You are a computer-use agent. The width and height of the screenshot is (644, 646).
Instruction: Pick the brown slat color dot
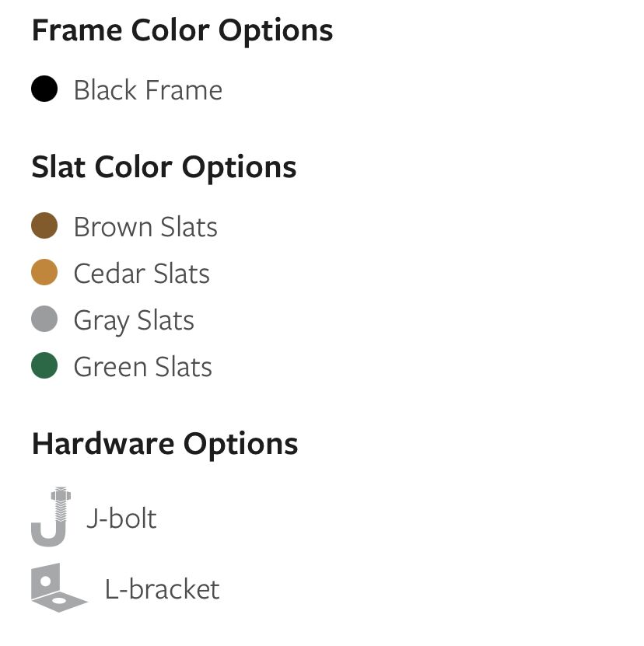(x=44, y=226)
